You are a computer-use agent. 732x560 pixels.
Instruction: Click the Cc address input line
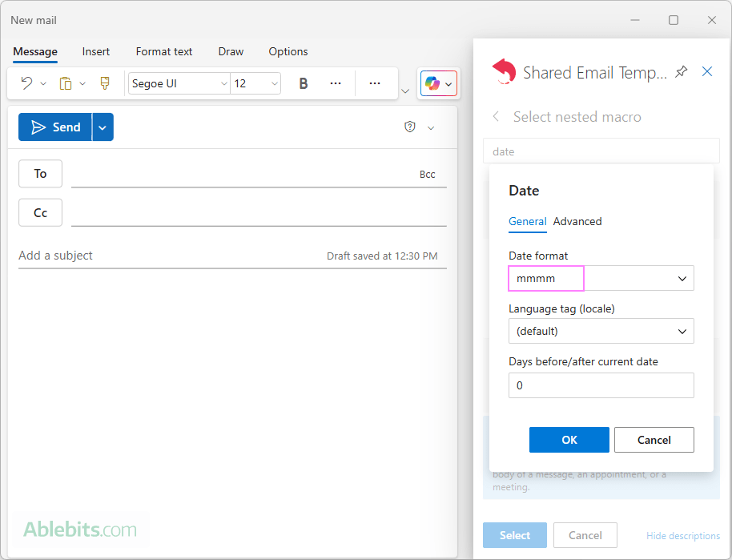pos(259,213)
